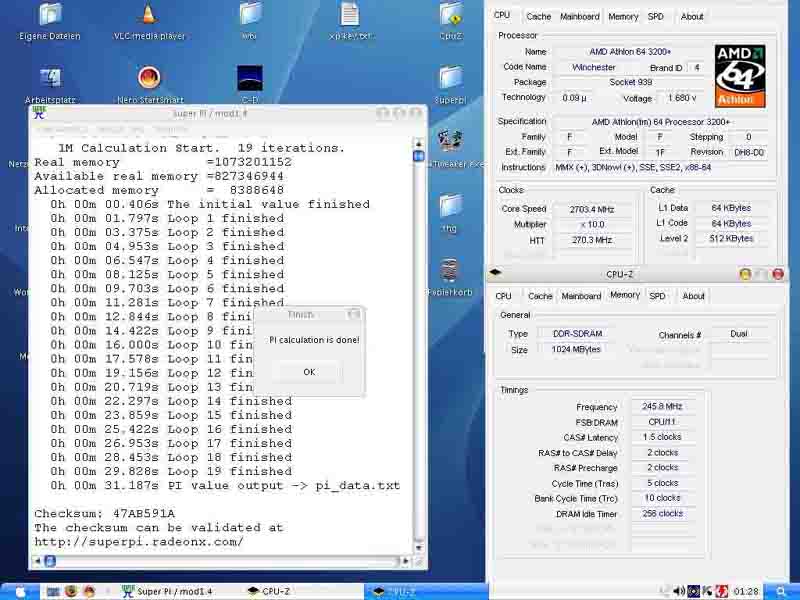Click the Channels # value Dual
Image resolution: width=800 pixels, height=600 pixels.
click(x=739, y=334)
